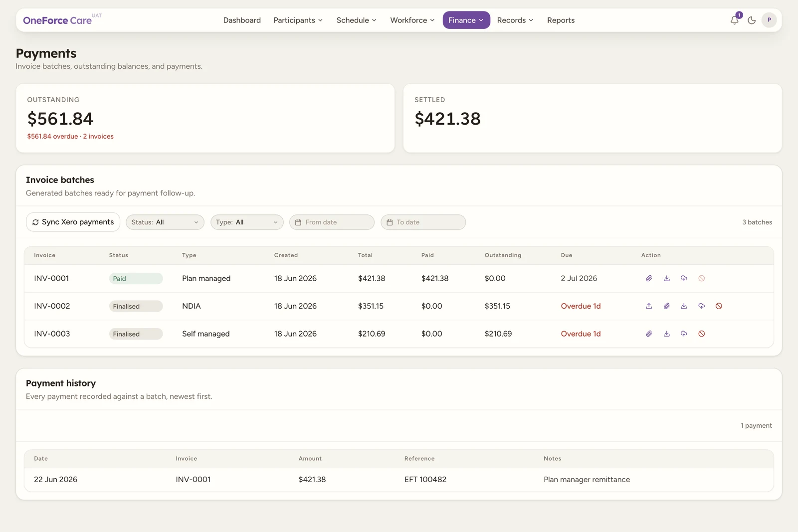This screenshot has width=798, height=532.
Task: Click the Outstanding $561.84 amount
Action: click(60, 119)
